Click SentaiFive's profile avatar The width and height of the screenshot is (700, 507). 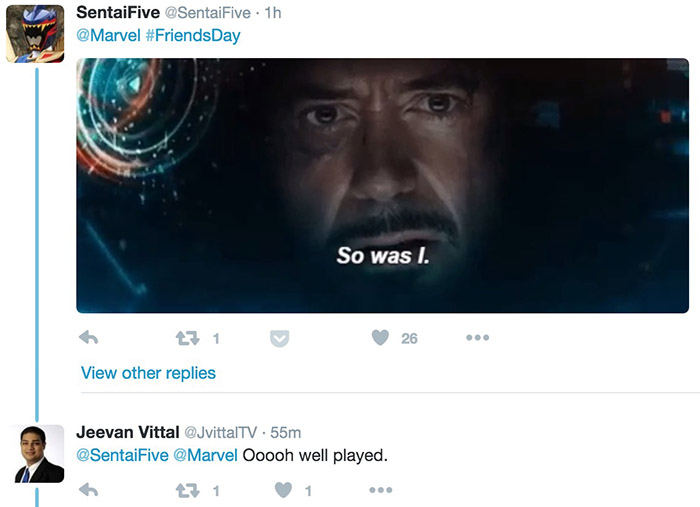point(36,33)
